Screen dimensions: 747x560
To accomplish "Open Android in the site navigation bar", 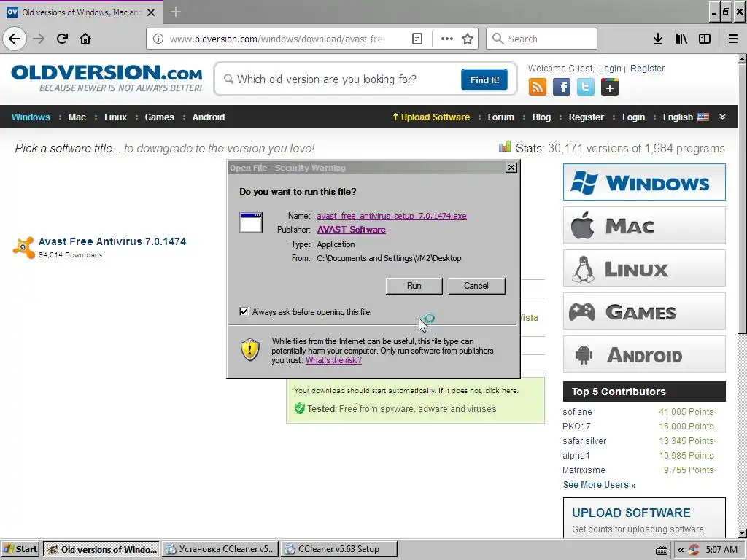I will pyautogui.click(x=209, y=117).
